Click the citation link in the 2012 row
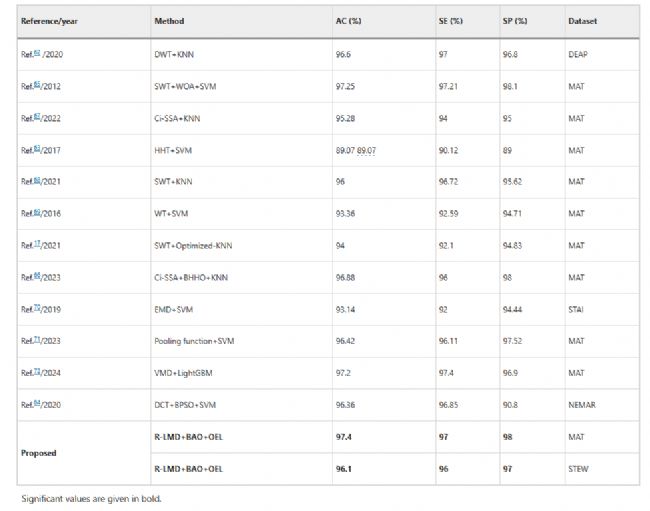Image resolution: width=650 pixels, height=511 pixels. pyautogui.click(x=35, y=85)
